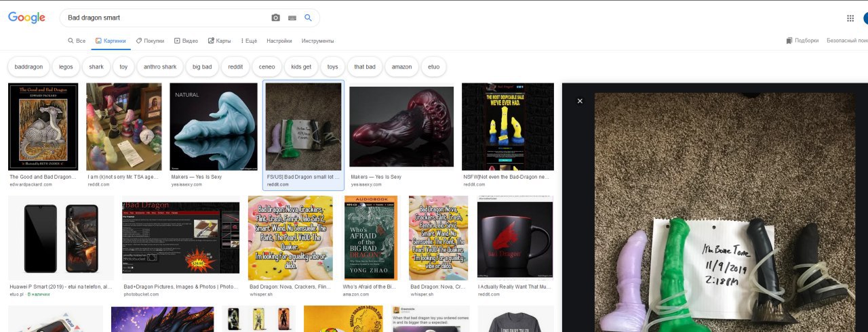Open search by image camera icon
868x332 pixels.
(276, 18)
